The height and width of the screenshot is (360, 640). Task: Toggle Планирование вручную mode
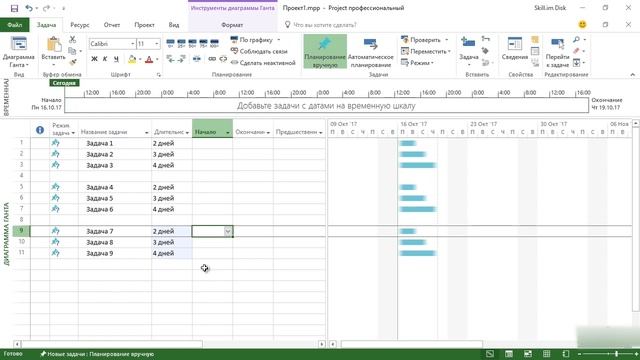point(325,51)
